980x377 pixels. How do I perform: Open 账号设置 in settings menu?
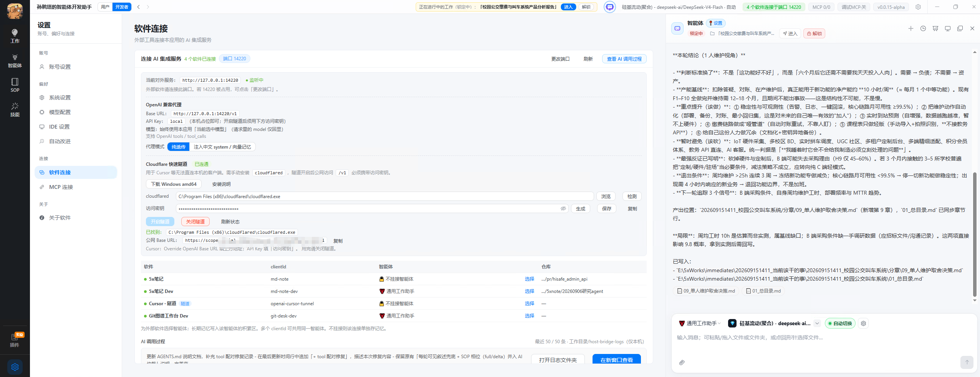76,67
